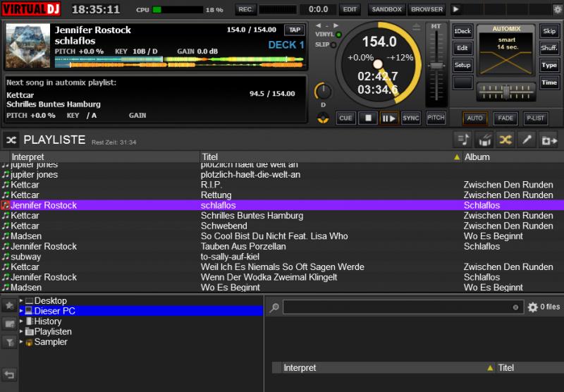Toggle the AUTO automix button
Viewport: 564px width, 392px height.
coord(474,118)
